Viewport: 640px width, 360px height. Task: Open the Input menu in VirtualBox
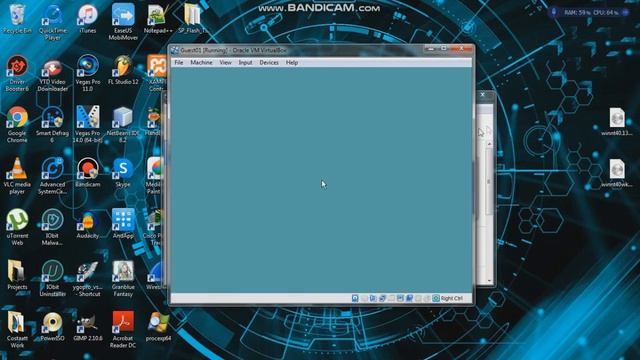pos(245,62)
